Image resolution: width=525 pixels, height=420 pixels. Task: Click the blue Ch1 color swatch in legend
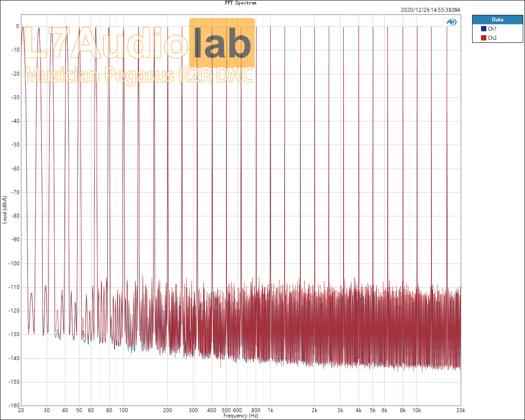coord(483,29)
